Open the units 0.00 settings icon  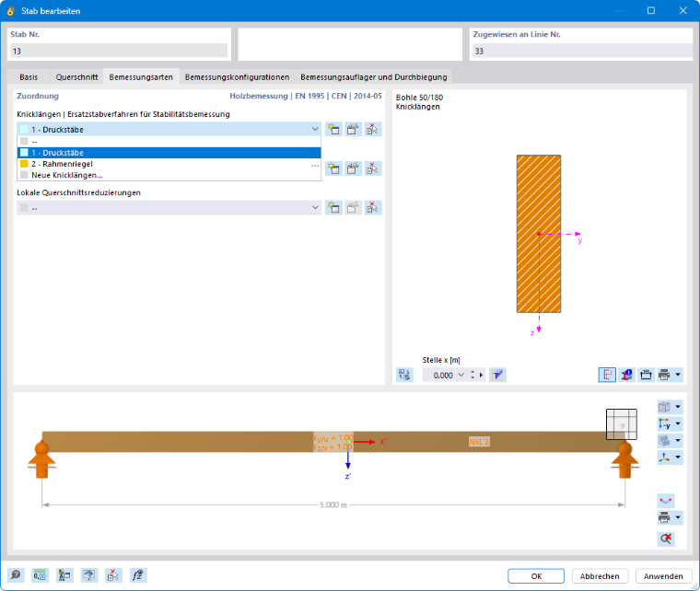[41, 575]
